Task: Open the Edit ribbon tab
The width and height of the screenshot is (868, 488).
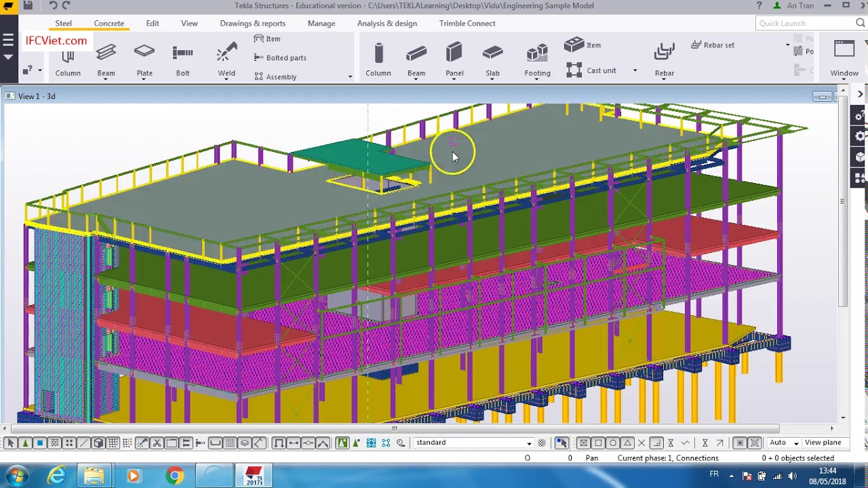Action: tap(153, 23)
